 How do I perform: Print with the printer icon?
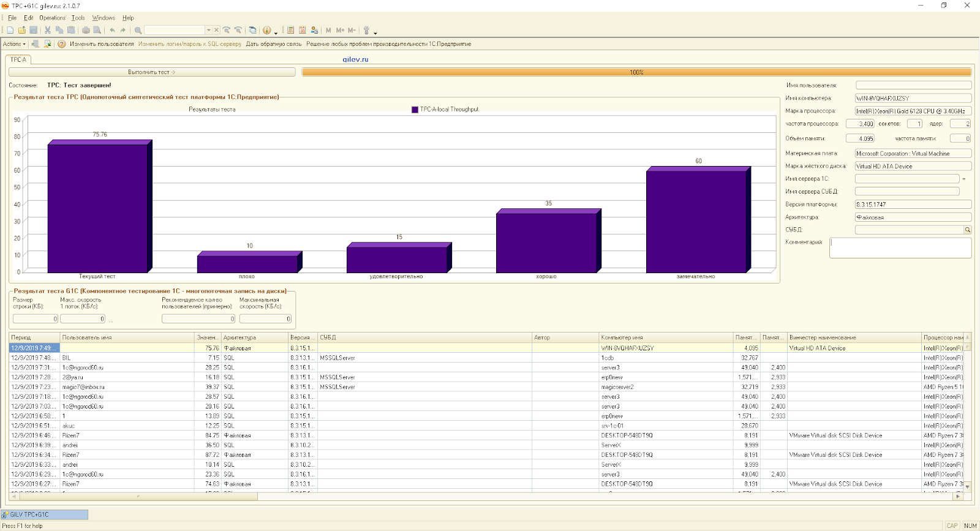pyautogui.click(x=86, y=30)
